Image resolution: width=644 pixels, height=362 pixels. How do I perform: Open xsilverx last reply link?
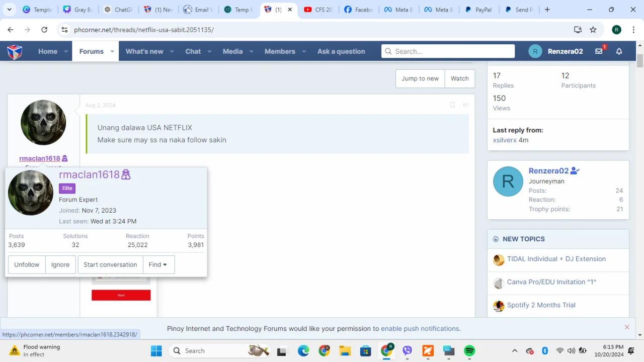pos(505,140)
